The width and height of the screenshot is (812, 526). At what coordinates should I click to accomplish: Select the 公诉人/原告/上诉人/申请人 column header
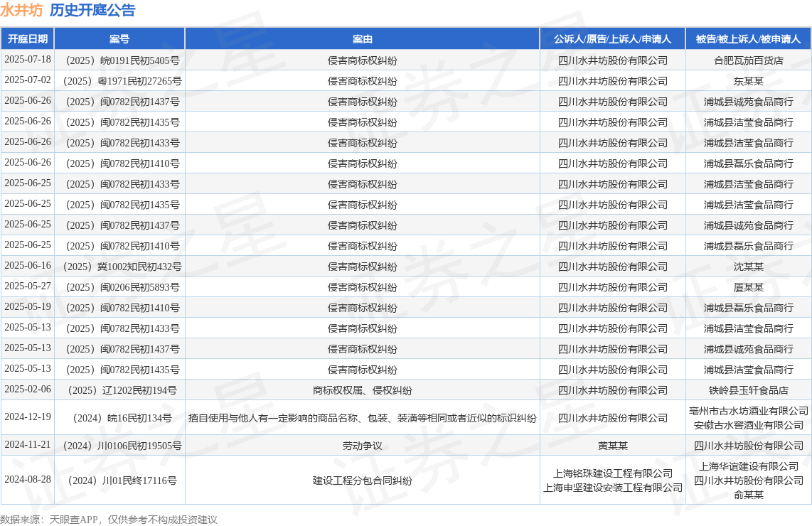613,39
